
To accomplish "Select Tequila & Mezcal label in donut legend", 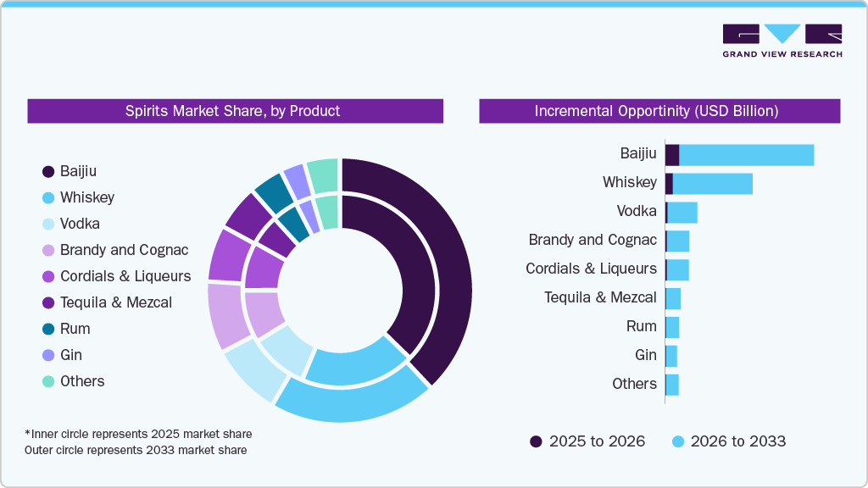I will [115, 302].
